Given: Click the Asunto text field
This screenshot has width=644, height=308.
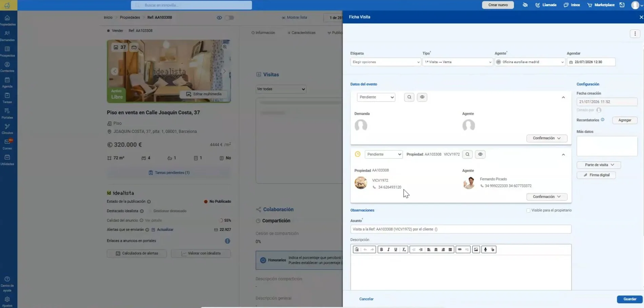Looking at the screenshot, I should pos(461,229).
